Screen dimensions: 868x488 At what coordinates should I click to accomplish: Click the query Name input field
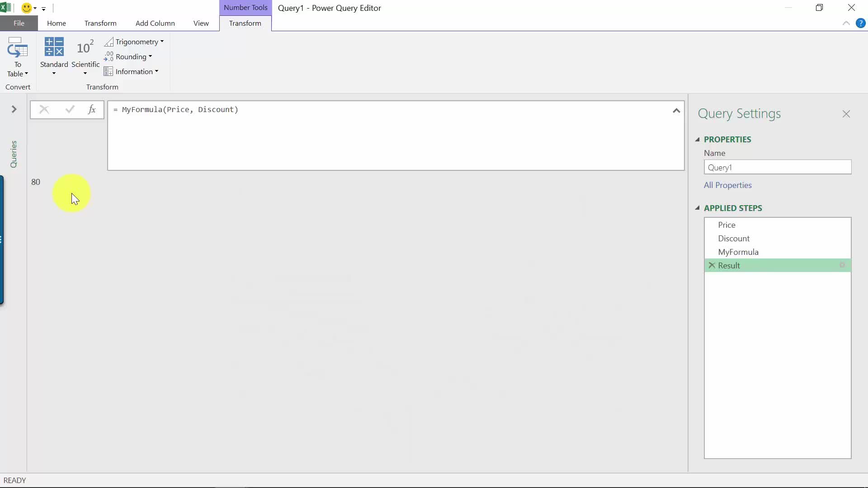pos(777,167)
